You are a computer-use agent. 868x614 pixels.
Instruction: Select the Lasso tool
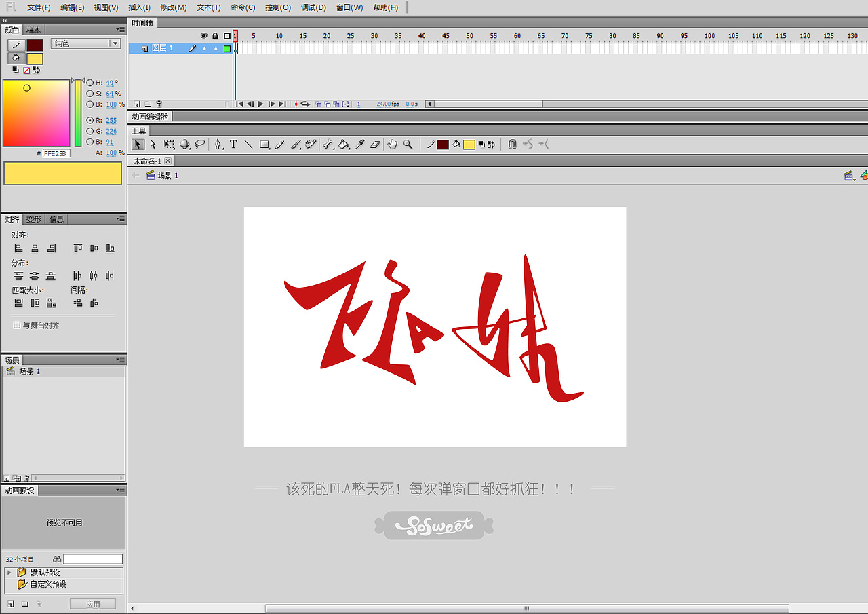199,144
